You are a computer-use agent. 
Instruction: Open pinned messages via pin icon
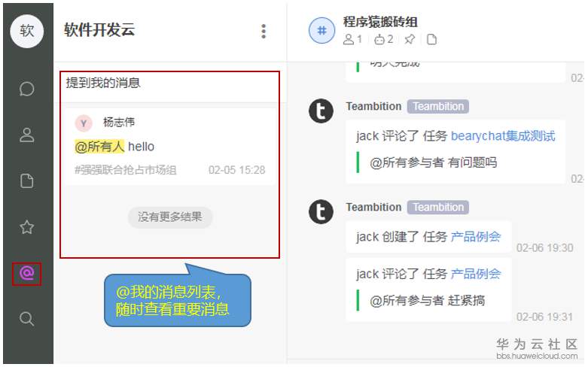click(x=410, y=39)
